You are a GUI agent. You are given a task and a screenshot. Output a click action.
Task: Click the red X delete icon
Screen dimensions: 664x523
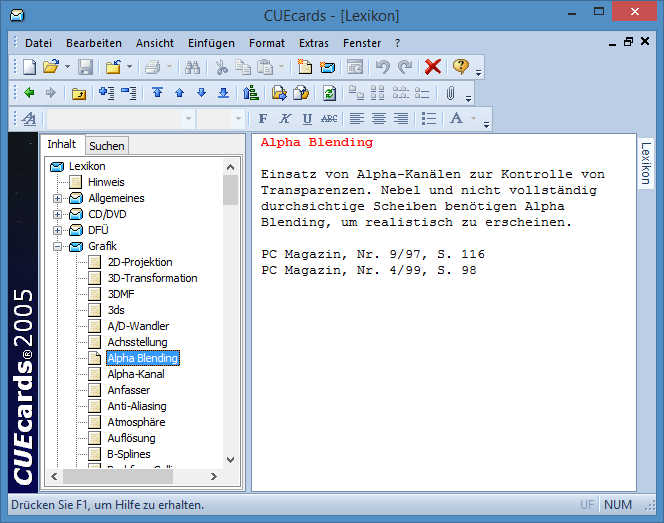click(432, 67)
